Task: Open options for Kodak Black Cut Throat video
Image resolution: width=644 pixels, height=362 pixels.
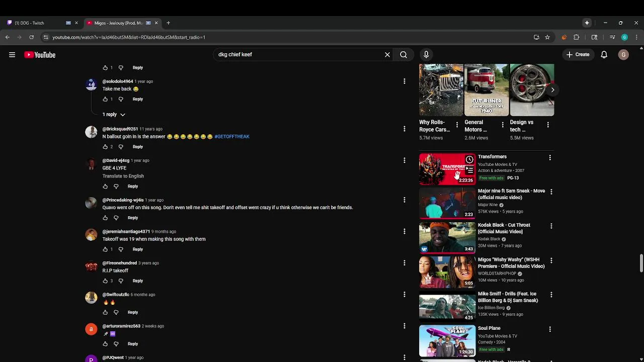Action: [551, 226]
